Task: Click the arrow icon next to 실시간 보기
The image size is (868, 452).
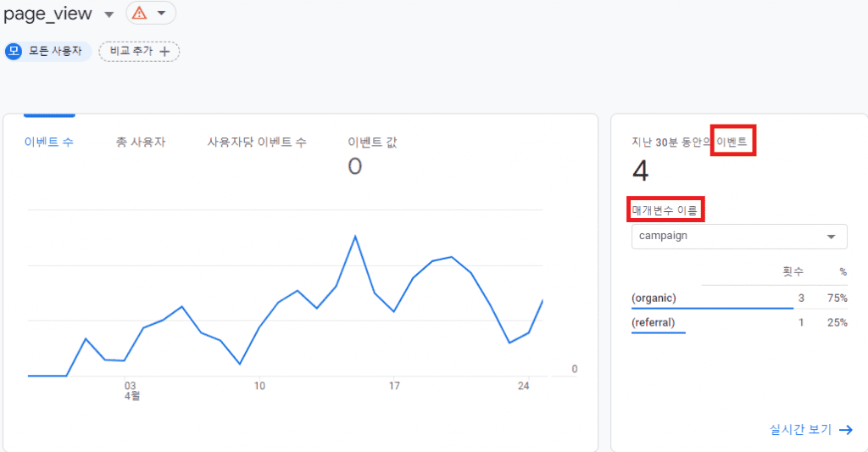Action: coord(846,430)
